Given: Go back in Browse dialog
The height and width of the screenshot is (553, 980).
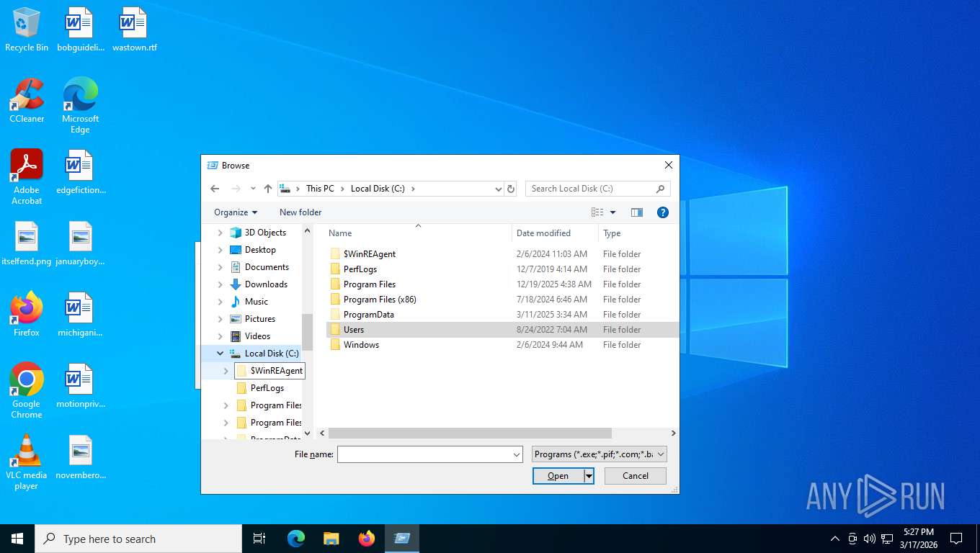Looking at the screenshot, I should tap(215, 189).
